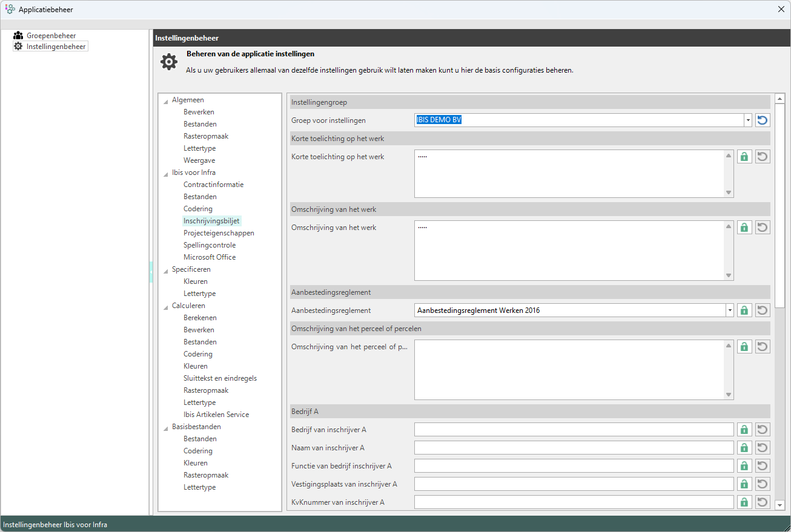Select Ibis Artikelen Service tree item
Image resolution: width=791 pixels, height=532 pixels.
coord(216,415)
